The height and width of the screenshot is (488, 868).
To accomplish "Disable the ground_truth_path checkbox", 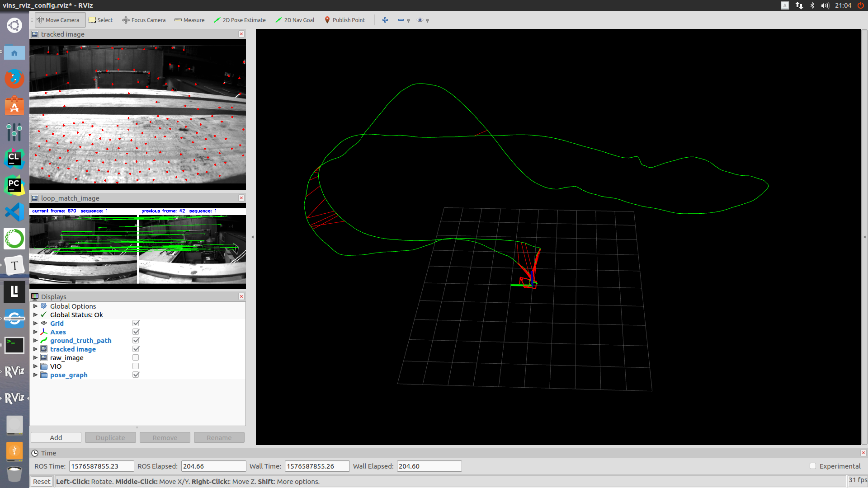I will tap(136, 340).
